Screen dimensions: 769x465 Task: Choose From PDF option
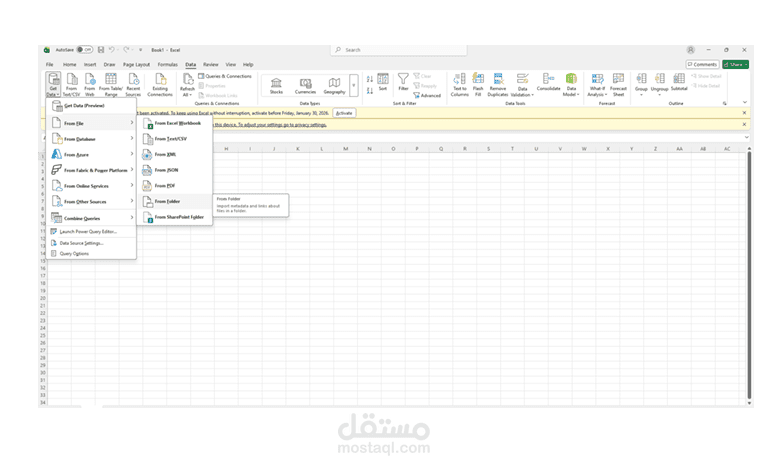[175, 186]
